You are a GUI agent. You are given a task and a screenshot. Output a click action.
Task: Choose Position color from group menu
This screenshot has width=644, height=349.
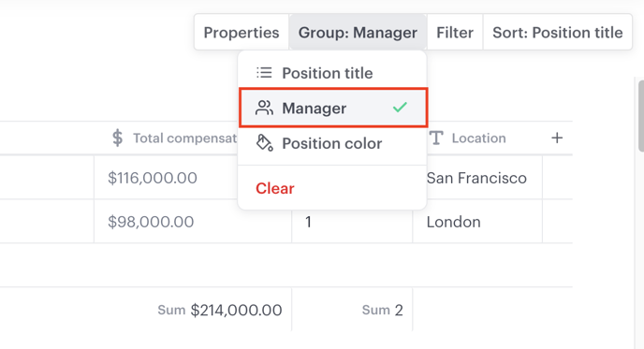tap(332, 143)
